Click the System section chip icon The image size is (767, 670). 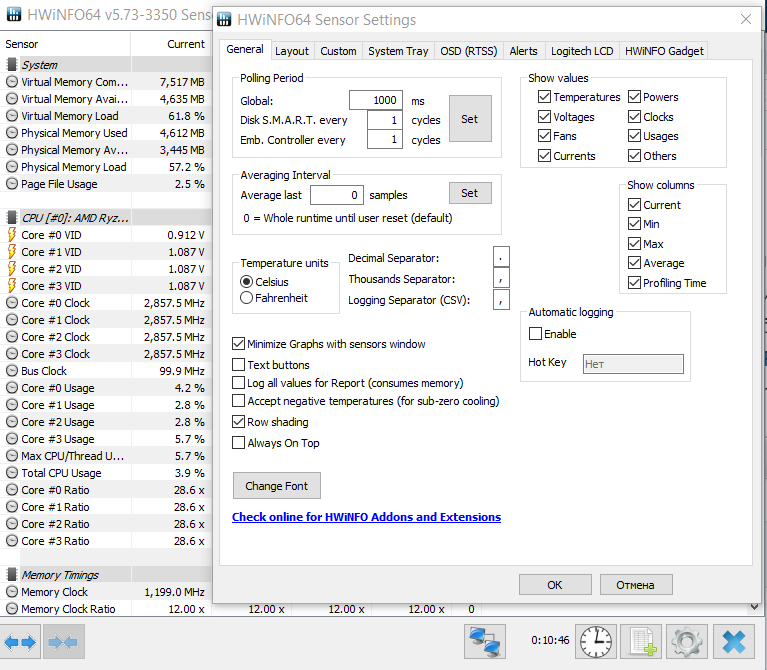pyautogui.click(x=12, y=65)
